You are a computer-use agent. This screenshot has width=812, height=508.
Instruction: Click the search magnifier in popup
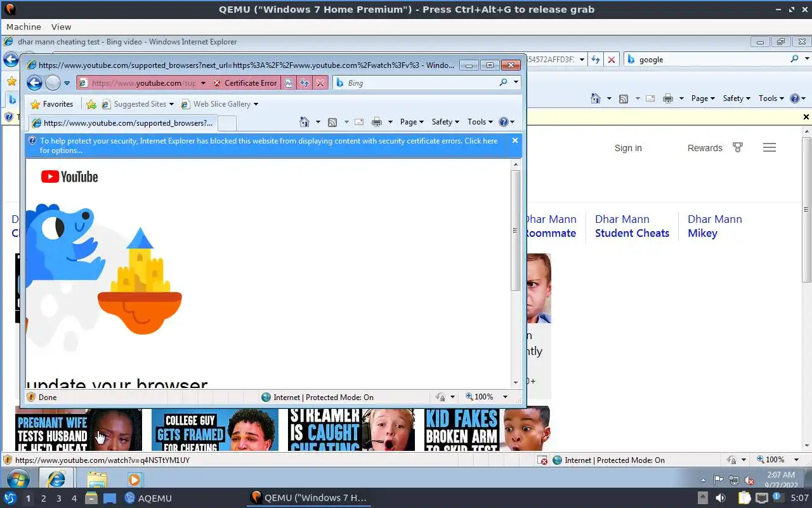504,83
